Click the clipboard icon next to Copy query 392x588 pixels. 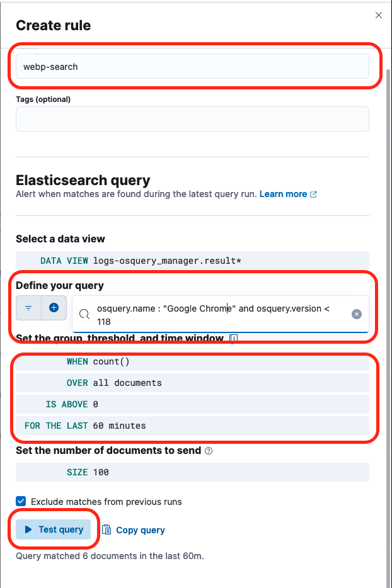(108, 530)
